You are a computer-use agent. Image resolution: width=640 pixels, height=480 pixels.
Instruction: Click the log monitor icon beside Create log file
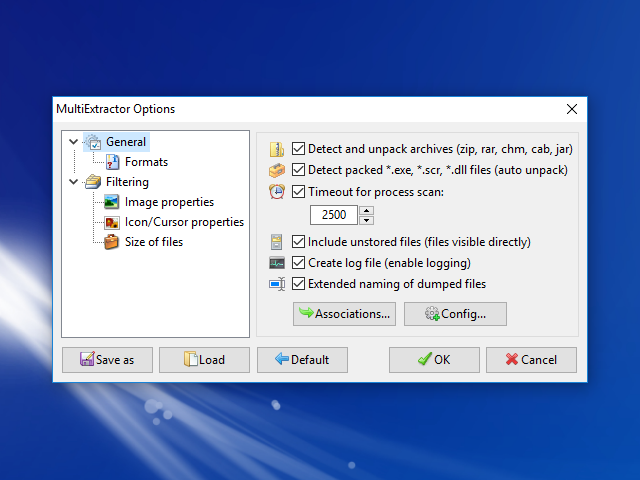pyautogui.click(x=277, y=263)
